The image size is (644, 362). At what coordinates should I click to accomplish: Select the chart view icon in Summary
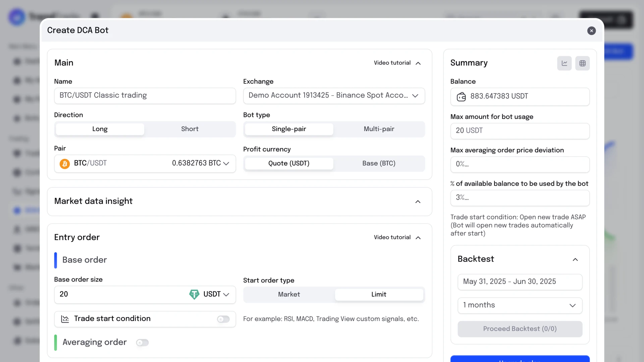point(564,63)
